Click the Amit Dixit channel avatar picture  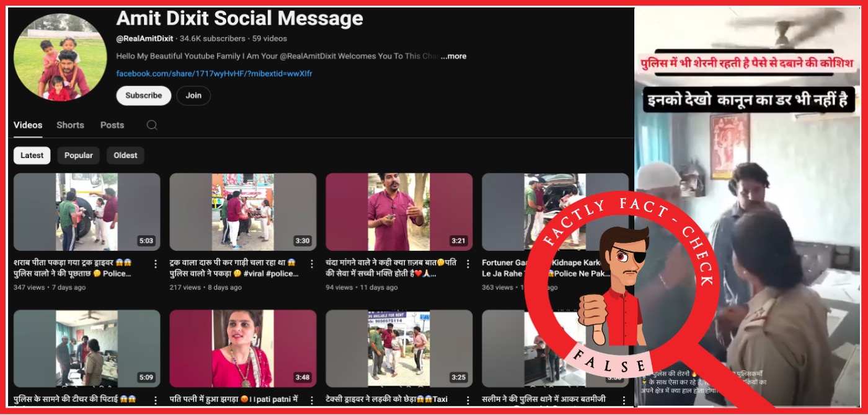(60, 57)
